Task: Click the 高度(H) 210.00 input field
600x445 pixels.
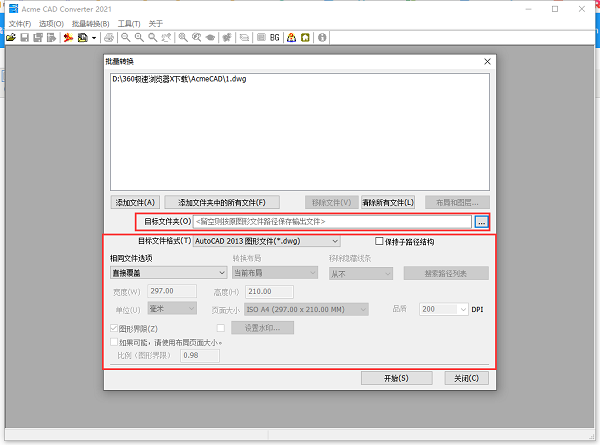Action: tap(269, 292)
